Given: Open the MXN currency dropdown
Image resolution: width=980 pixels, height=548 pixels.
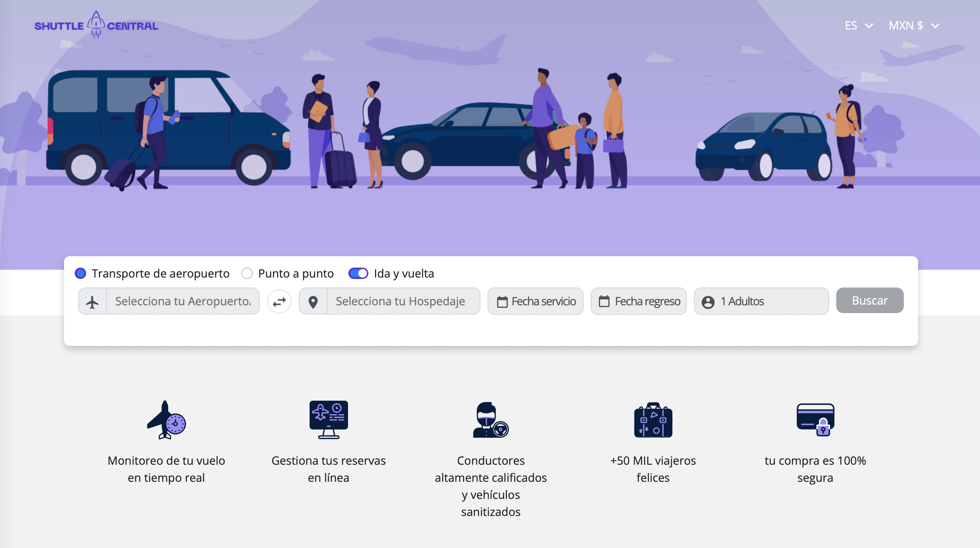Looking at the screenshot, I should 914,25.
